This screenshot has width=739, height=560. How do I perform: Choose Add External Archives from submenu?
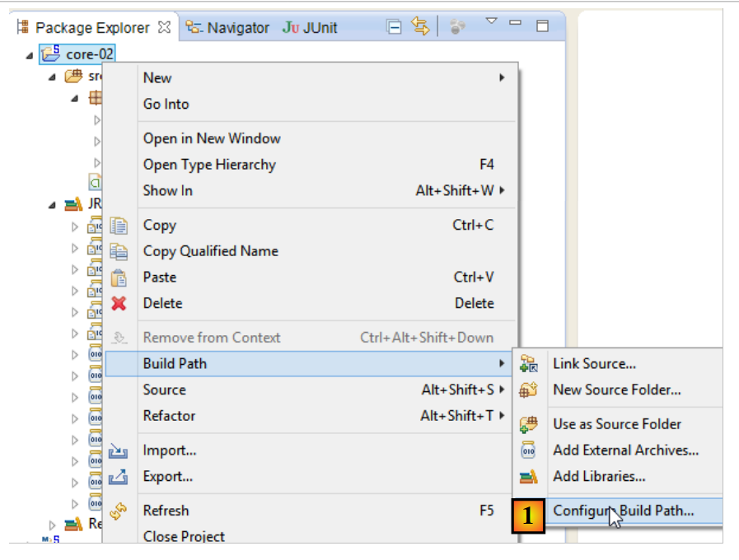[x=625, y=450]
